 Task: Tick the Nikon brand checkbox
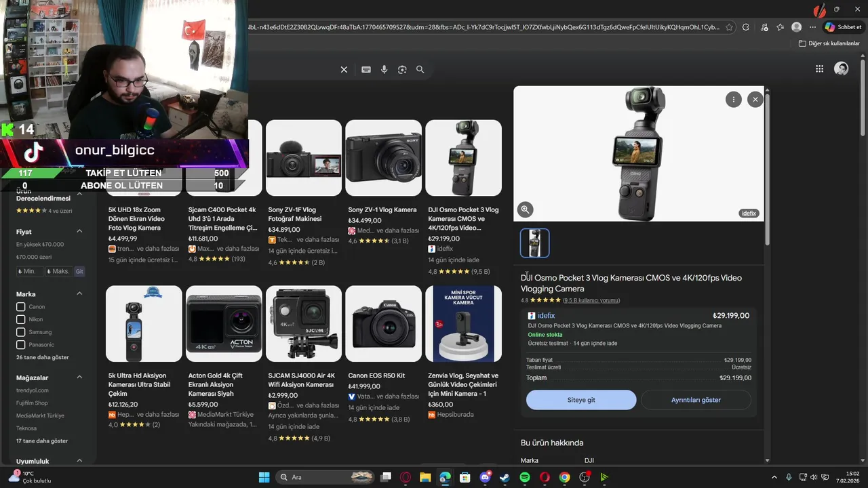(x=21, y=319)
